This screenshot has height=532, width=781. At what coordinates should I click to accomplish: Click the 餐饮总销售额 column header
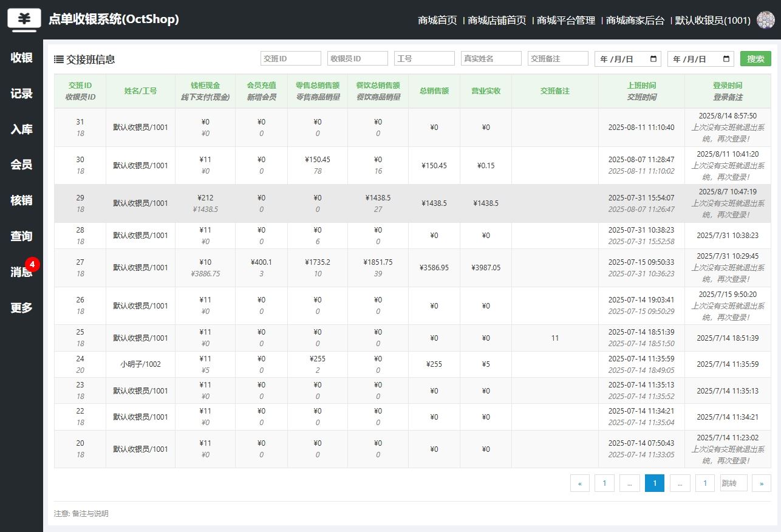coord(378,91)
